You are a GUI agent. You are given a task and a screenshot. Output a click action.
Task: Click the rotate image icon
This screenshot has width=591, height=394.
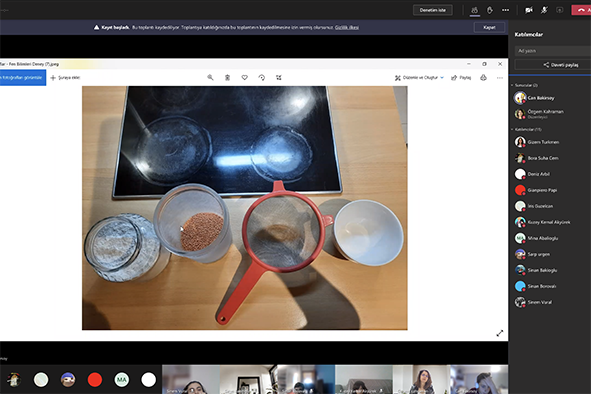[262, 77]
